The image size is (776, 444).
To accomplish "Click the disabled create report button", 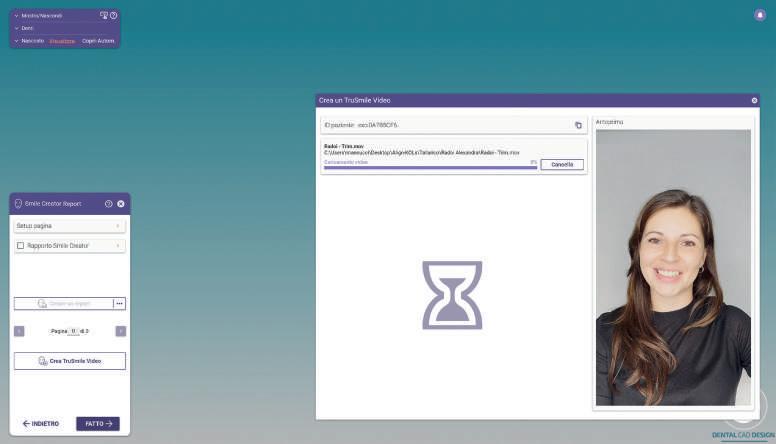I will click(64, 303).
